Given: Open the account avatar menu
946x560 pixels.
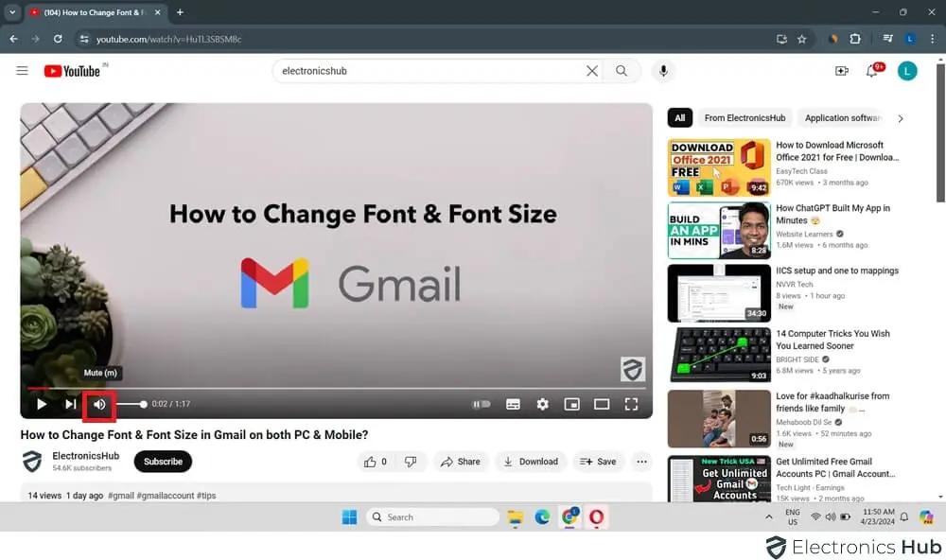Looking at the screenshot, I should pyautogui.click(x=907, y=71).
